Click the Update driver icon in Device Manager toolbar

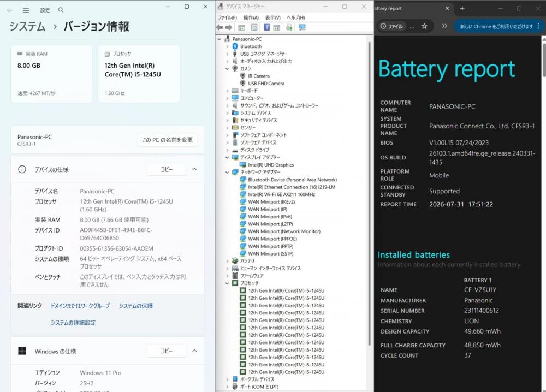click(289, 27)
